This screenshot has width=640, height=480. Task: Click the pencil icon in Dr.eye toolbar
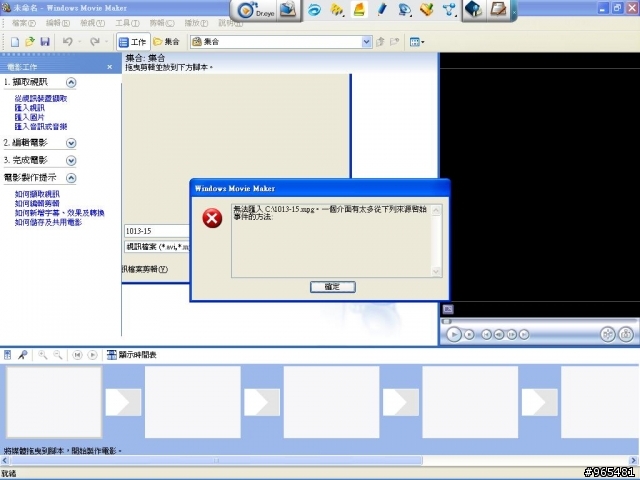click(382, 10)
